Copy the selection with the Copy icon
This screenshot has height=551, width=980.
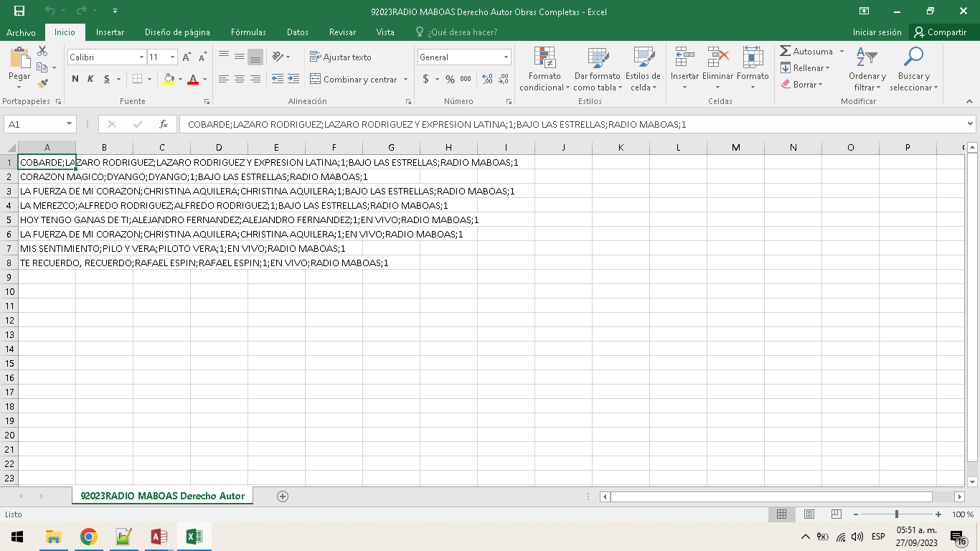click(42, 67)
